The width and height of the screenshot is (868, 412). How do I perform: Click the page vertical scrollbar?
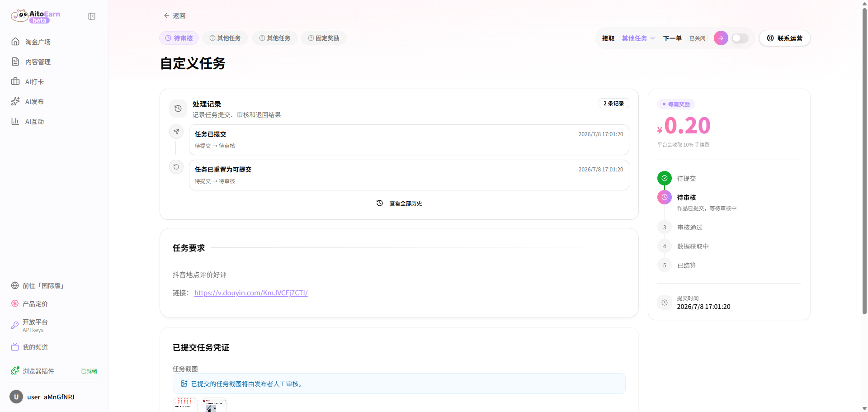tap(864, 161)
